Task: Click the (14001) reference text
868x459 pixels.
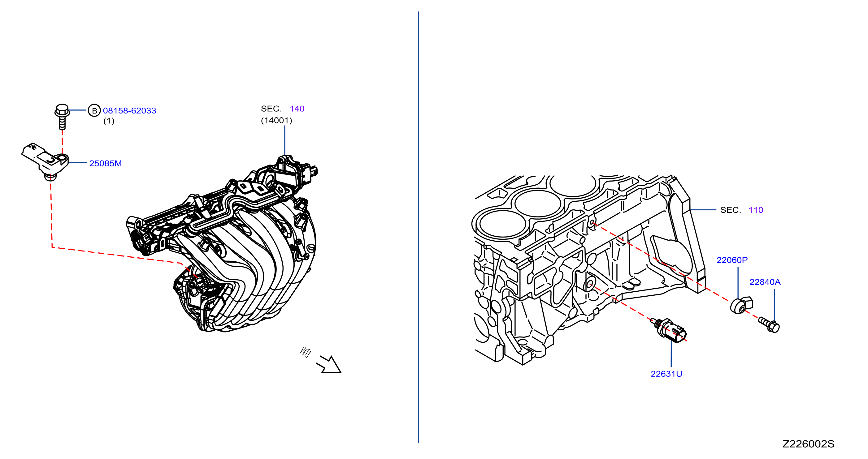Action: pyautogui.click(x=276, y=120)
